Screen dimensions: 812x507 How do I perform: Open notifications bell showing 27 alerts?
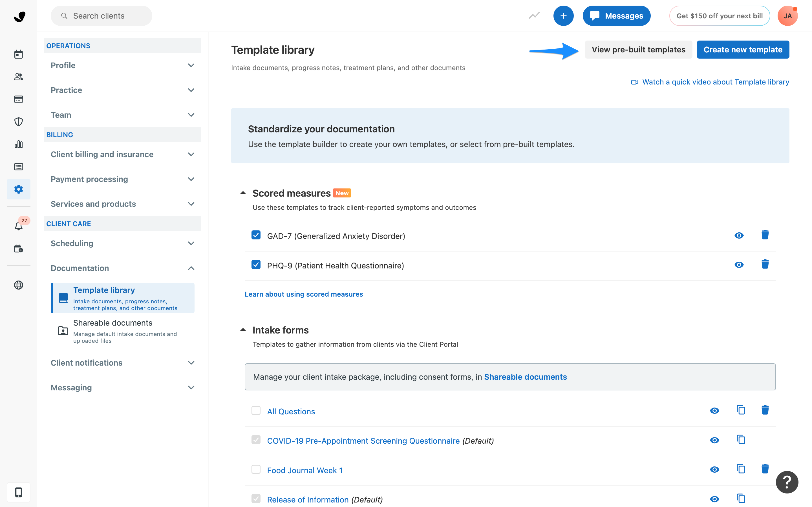point(18,225)
